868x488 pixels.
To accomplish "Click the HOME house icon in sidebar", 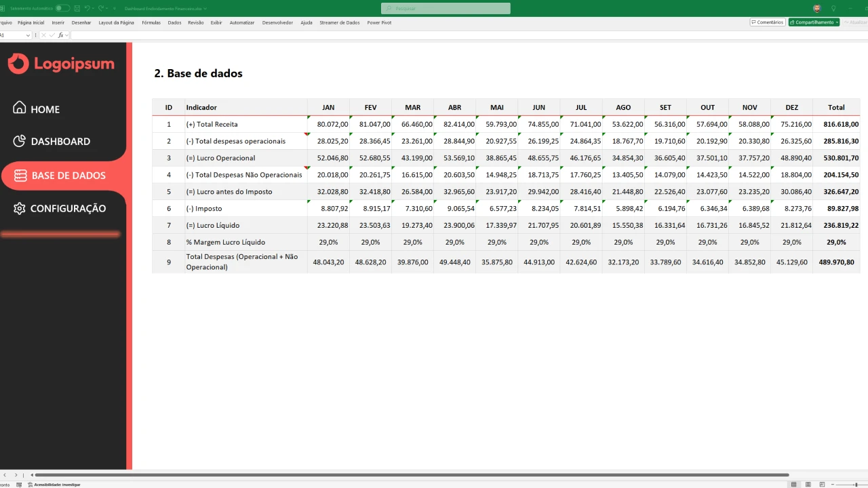I will pyautogui.click(x=20, y=108).
